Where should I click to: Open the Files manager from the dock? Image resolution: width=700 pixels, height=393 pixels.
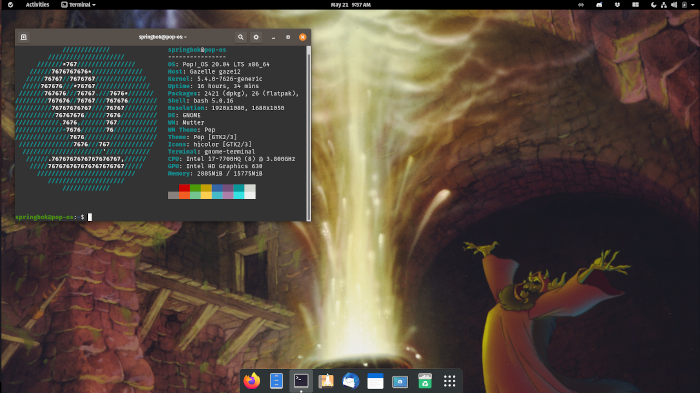276,381
